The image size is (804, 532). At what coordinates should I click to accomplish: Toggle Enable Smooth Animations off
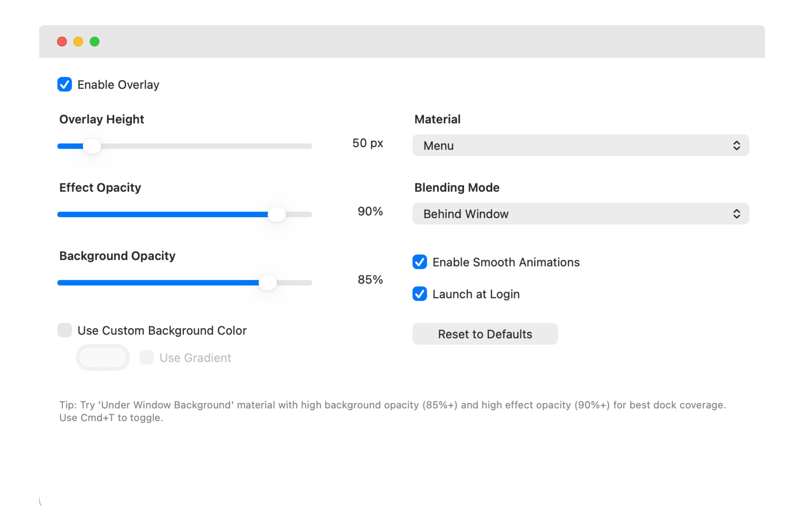(x=420, y=262)
